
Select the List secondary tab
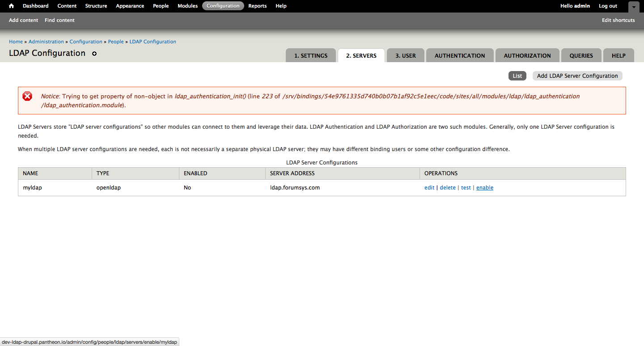517,76
